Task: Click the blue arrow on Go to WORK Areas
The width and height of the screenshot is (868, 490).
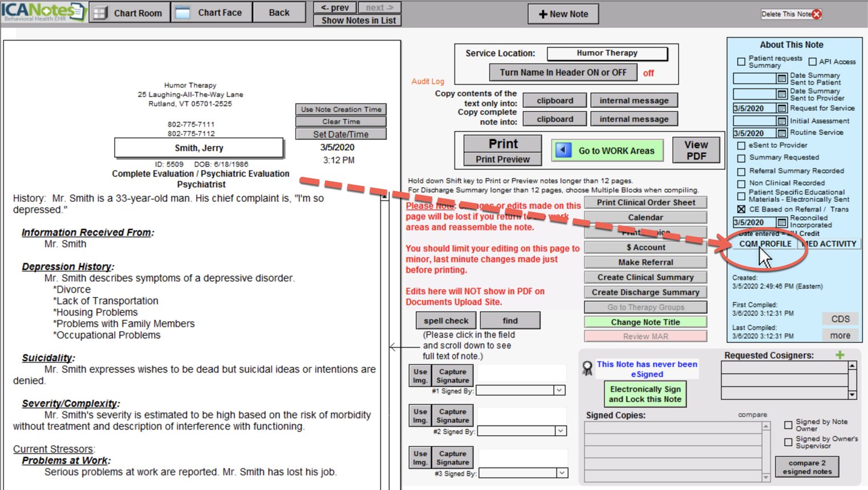Action: (563, 150)
